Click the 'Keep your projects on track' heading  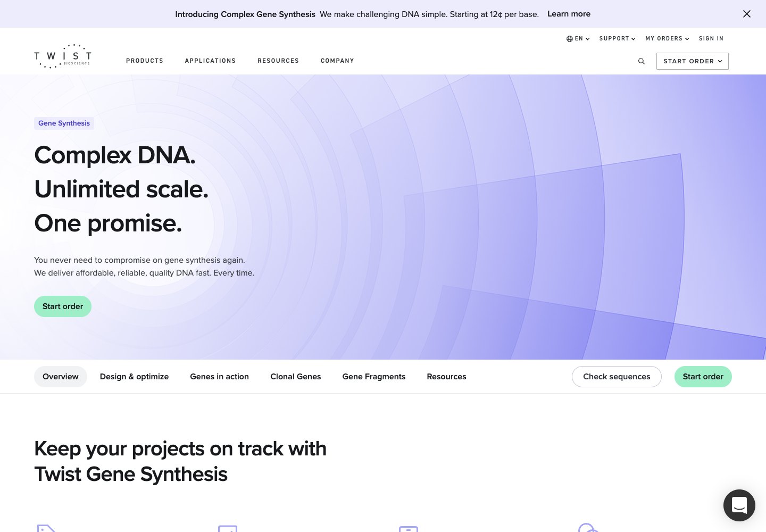pos(180,461)
